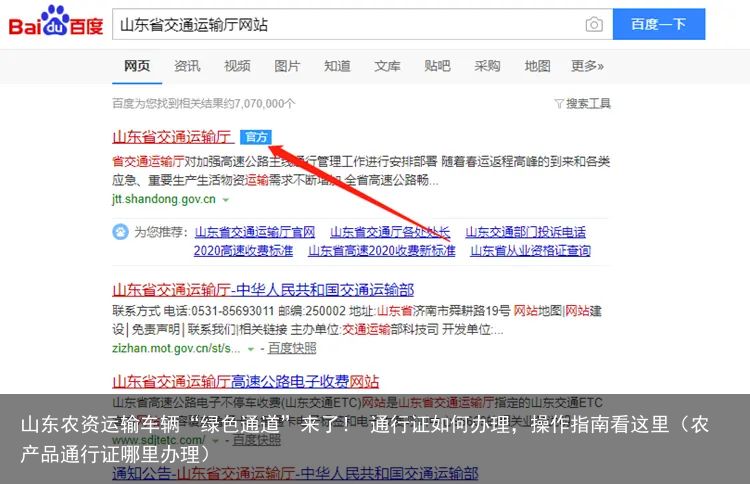This screenshot has width=750, height=484.
Task: Open suggestion 2020高速收费标准
Action: [243, 251]
